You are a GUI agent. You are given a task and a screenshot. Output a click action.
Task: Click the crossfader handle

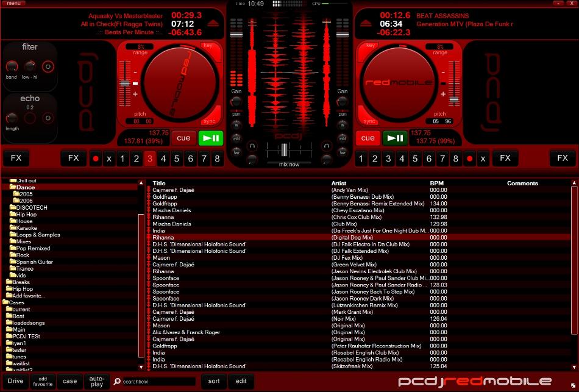284,149
